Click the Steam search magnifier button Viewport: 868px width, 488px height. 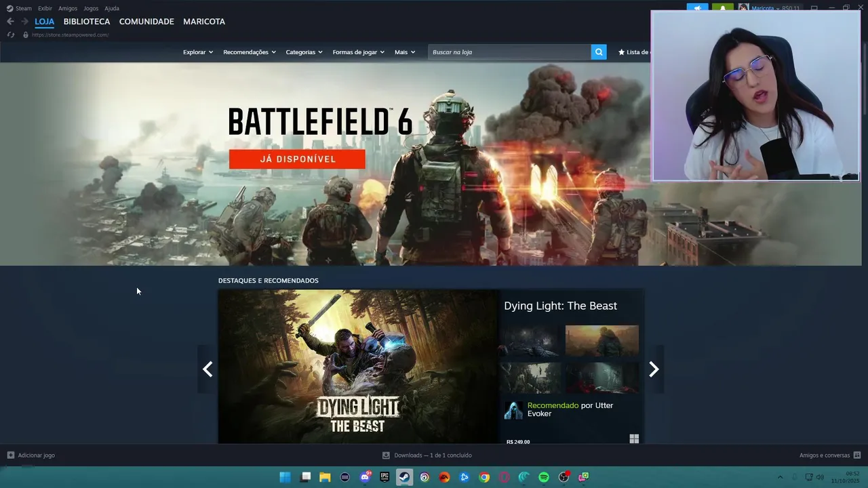click(599, 52)
